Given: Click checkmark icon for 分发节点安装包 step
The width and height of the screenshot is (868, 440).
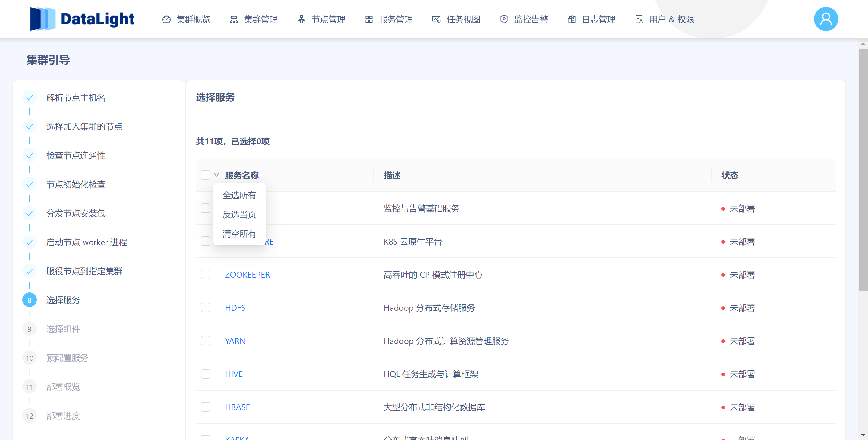Looking at the screenshot, I should (29, 214).
